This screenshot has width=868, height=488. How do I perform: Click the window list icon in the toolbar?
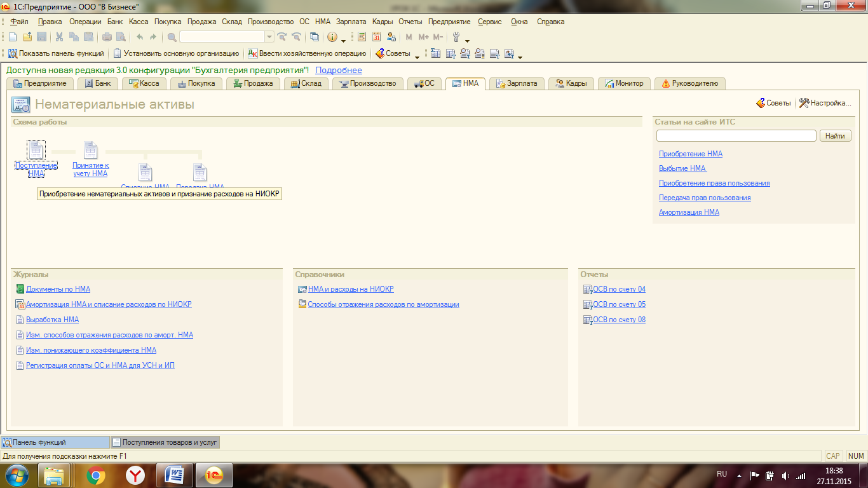point(315,37)
